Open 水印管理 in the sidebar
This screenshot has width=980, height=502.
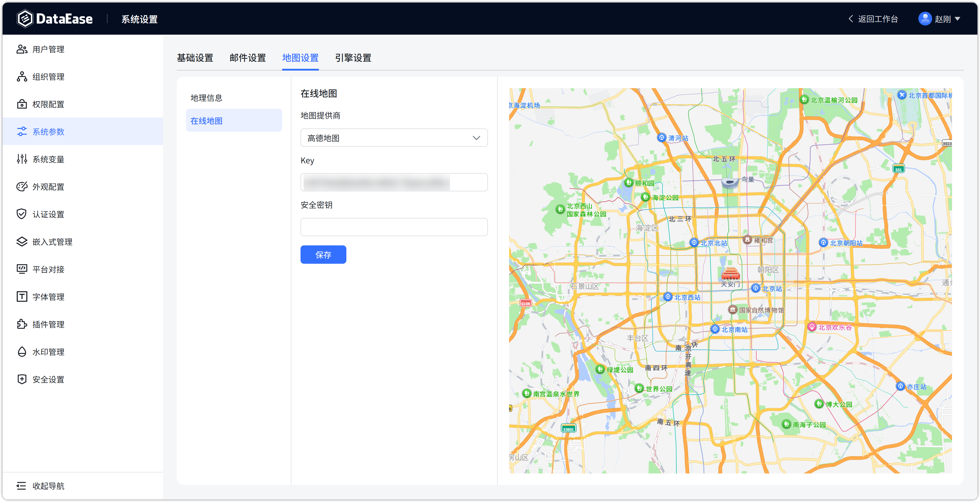pos(83,352)
